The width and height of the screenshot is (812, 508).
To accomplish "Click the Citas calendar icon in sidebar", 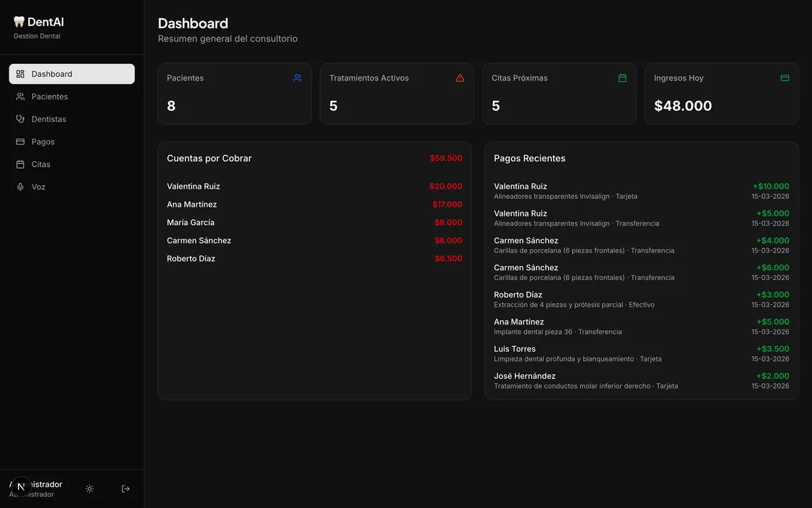I will [20, 164].
